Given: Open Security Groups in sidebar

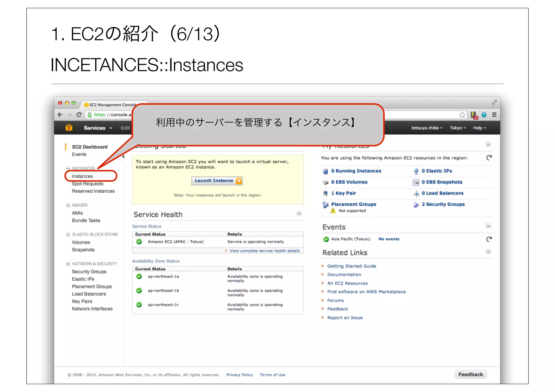Looking at the screenshot, I should pyautogui.click(x=89, y=272).
